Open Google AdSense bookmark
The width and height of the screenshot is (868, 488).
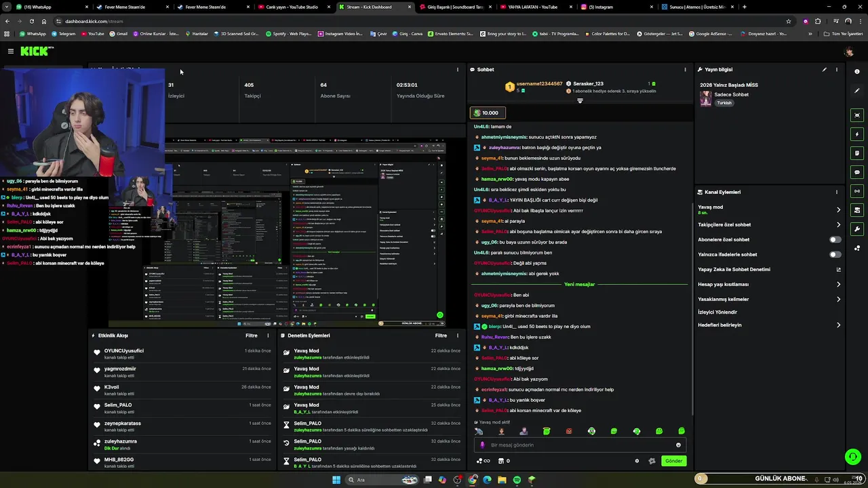[711, 33]
